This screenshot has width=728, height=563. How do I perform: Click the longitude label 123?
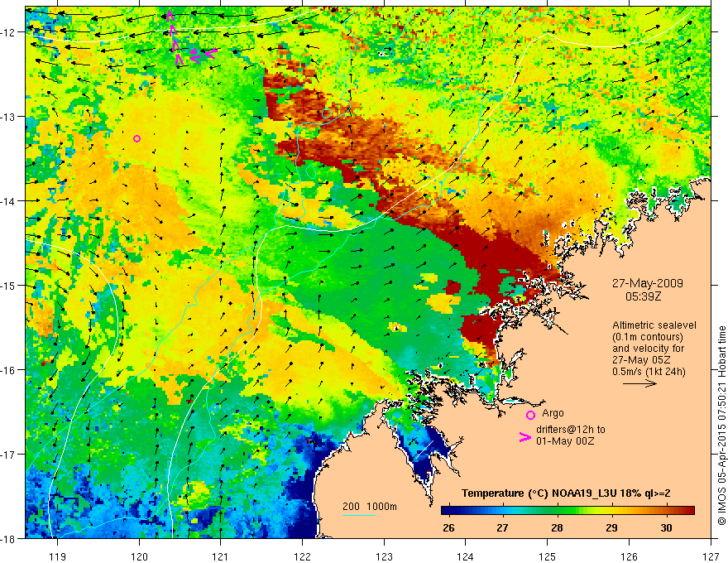click(x=384, y=556)
